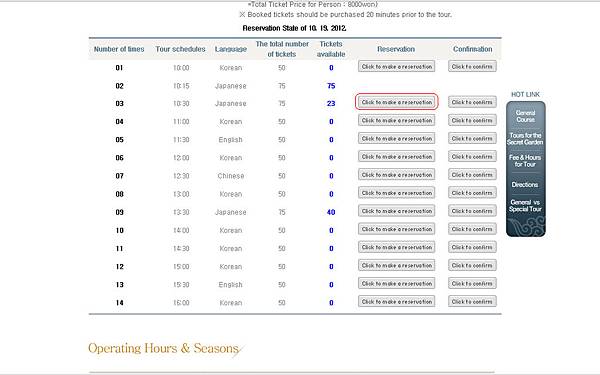Select the 'Tickets available' column header
600x375 pixels.
coord(331,49)
